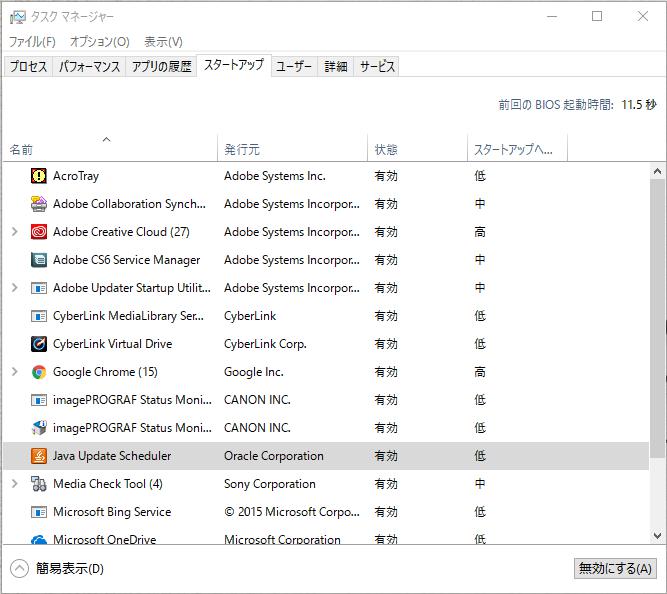Sort by the スタートアップへ... impact column header
The width and height of the screenshot is (667, 594).
(517, 148)
